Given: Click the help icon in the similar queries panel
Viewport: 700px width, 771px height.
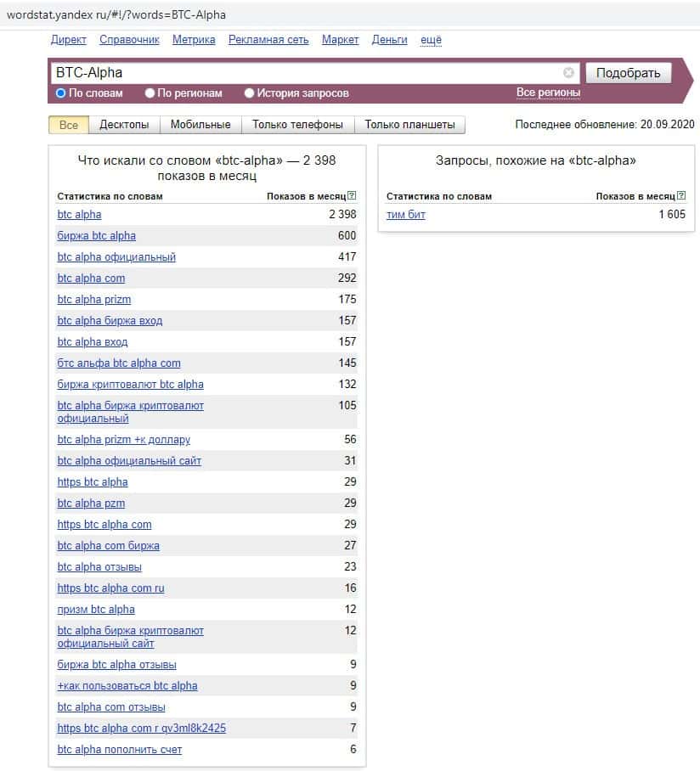Looking at the screenshot, I should point(680,195).
